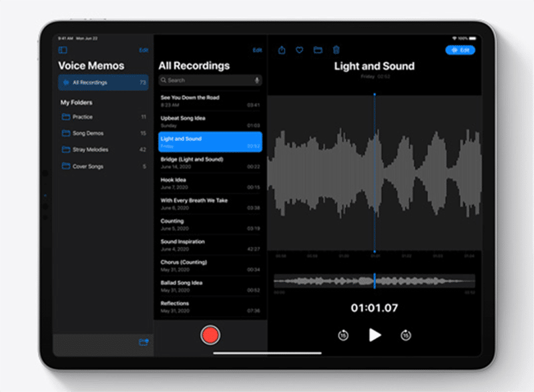Click Edit above the All Recordings list
The width and height of the screenshot is (534, 392).
(257, 50)
